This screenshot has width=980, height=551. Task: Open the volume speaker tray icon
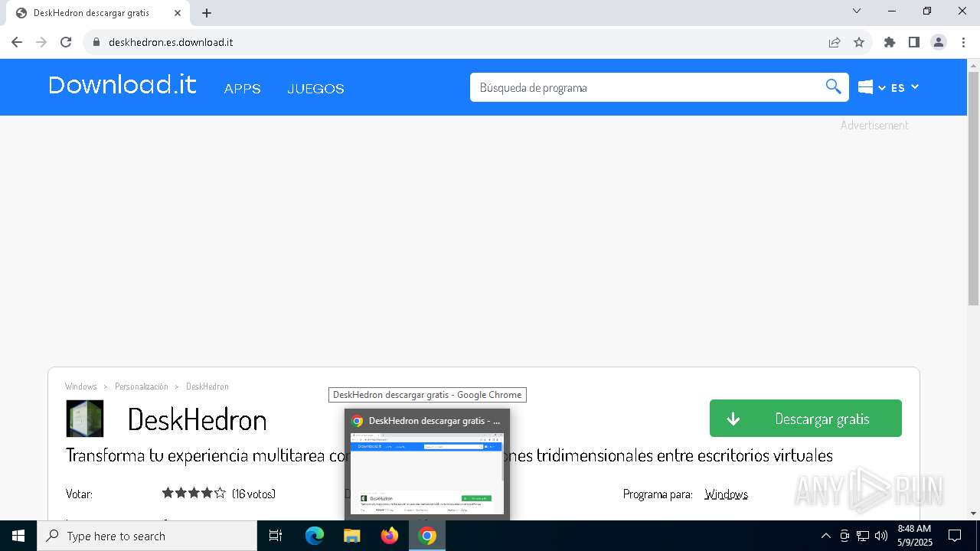pos(880,536)
